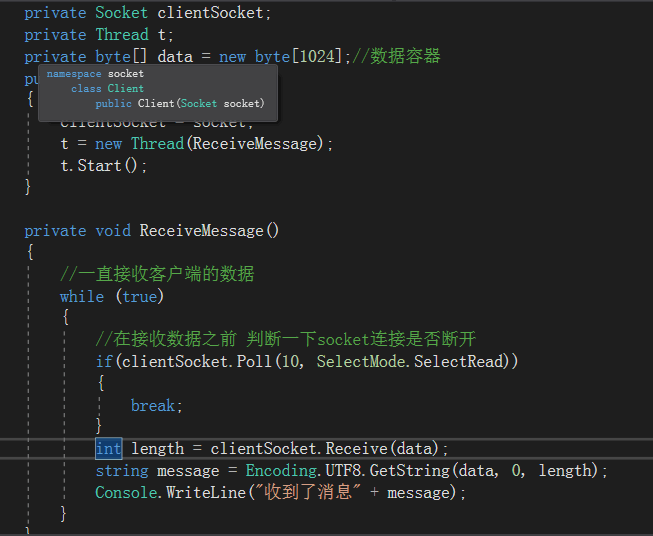
Task: Click the break statement
Action: pos(157,405)
